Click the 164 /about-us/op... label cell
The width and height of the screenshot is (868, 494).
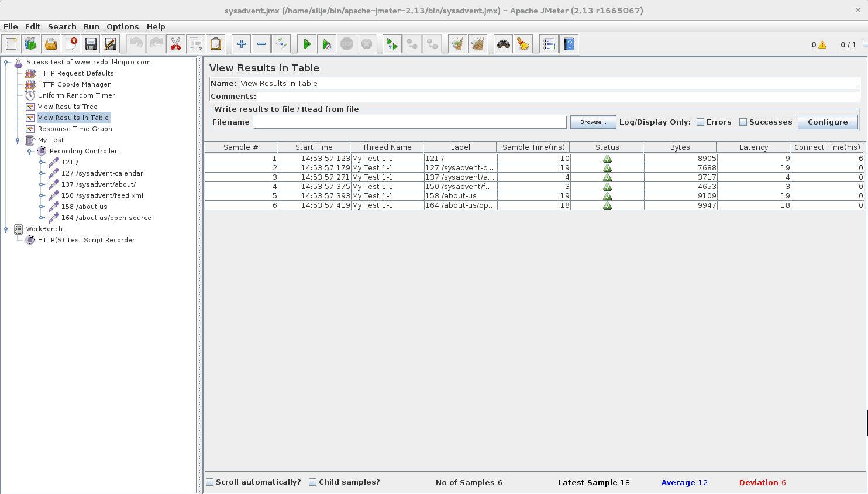460,205
